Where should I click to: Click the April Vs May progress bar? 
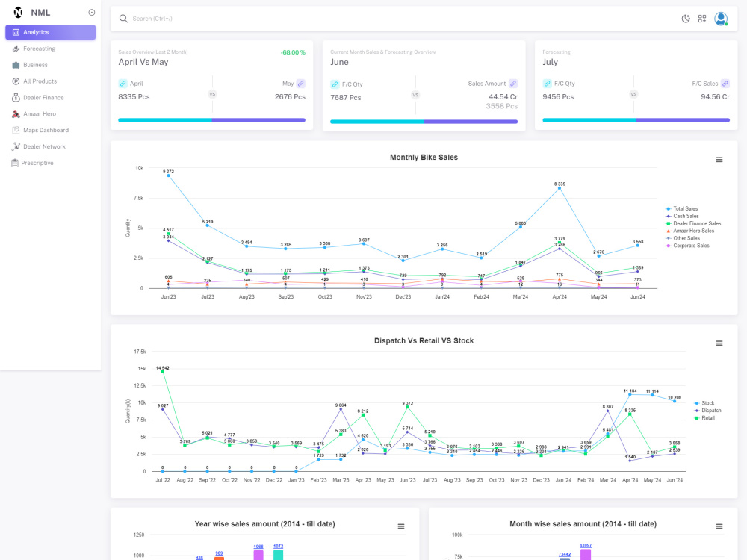(211, 119)
